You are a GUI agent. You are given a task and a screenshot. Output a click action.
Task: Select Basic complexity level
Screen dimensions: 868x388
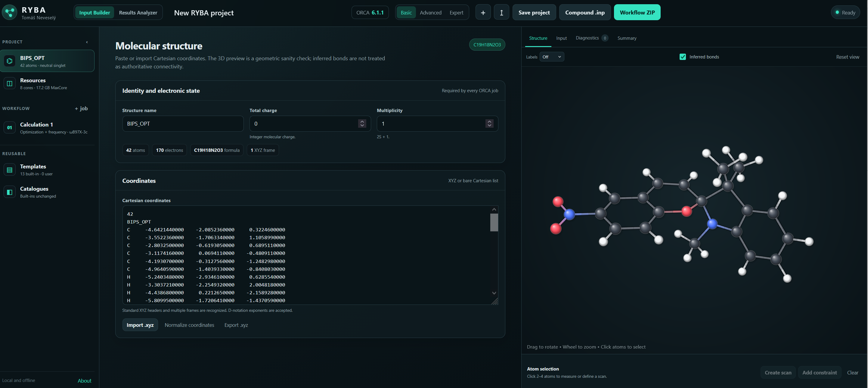click(x=406, y=12)
